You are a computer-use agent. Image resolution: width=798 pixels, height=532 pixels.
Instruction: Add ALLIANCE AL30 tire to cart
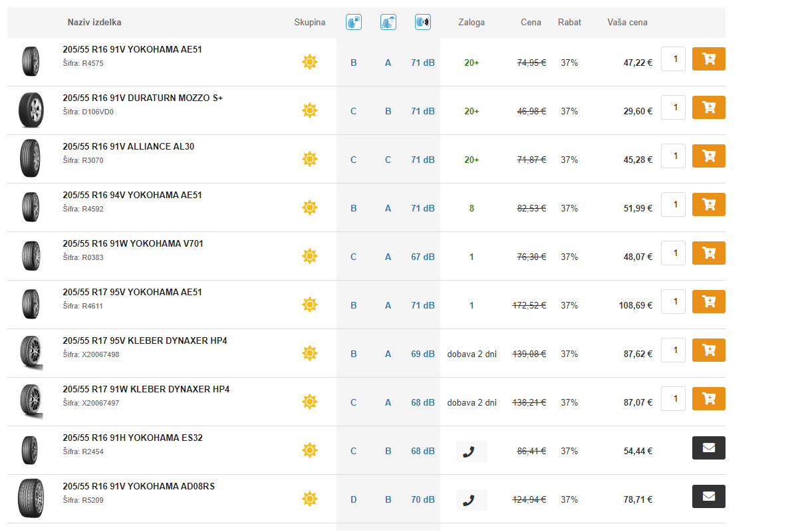point(709,156)
